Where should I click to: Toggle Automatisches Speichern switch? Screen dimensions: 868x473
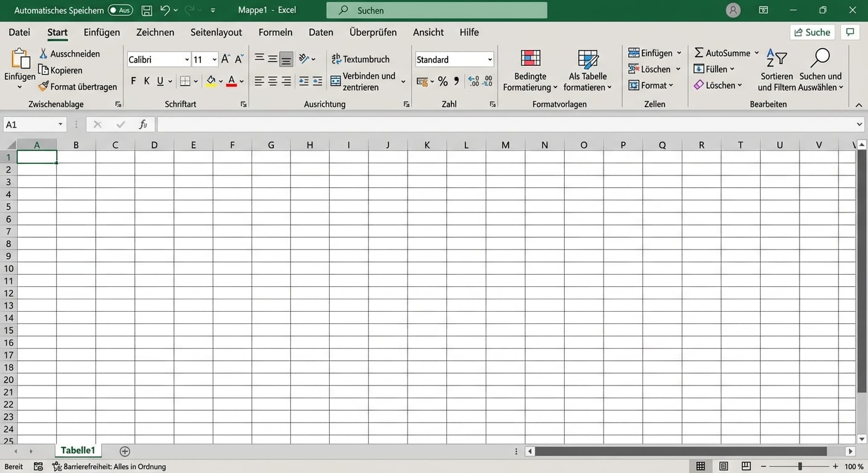(x=120, y=10)
